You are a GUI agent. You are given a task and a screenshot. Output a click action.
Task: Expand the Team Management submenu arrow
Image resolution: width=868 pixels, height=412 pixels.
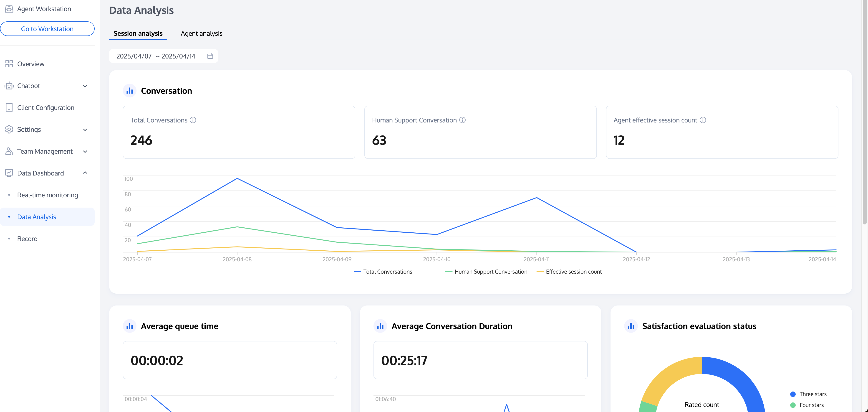pyautogui.click(x=85, y=151)
